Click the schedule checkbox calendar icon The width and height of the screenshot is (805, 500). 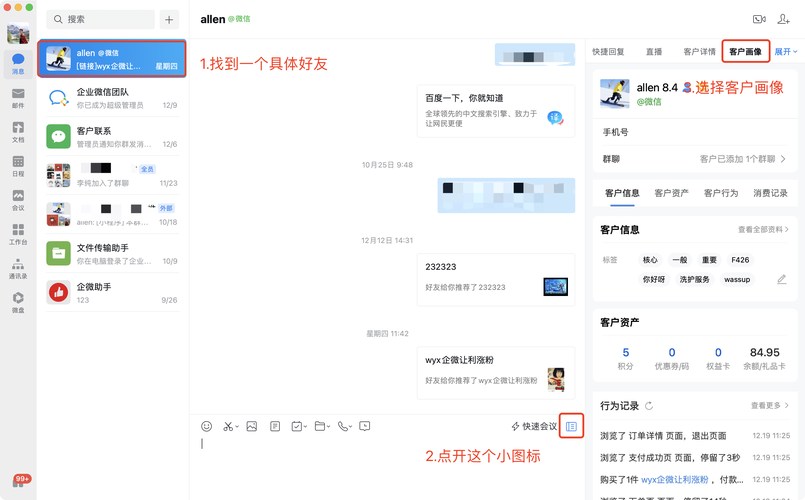click(296, 426)
